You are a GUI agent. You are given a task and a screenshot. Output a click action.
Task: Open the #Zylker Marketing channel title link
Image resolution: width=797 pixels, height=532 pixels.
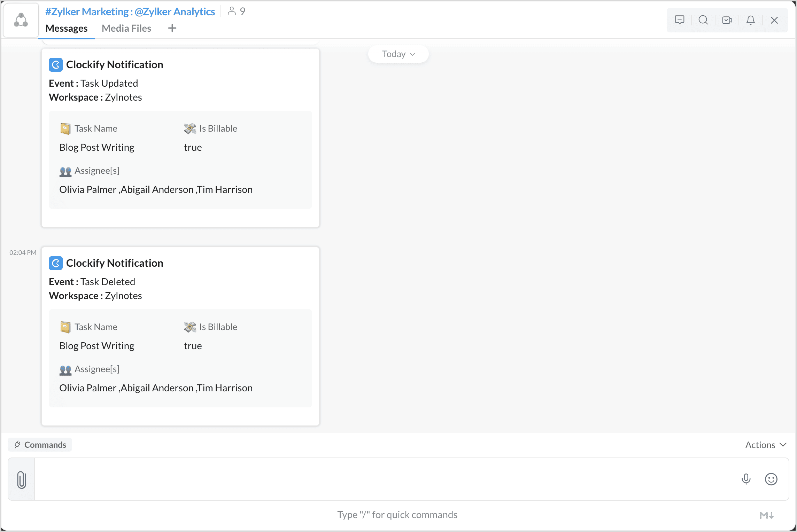click(x=87, y=12)
